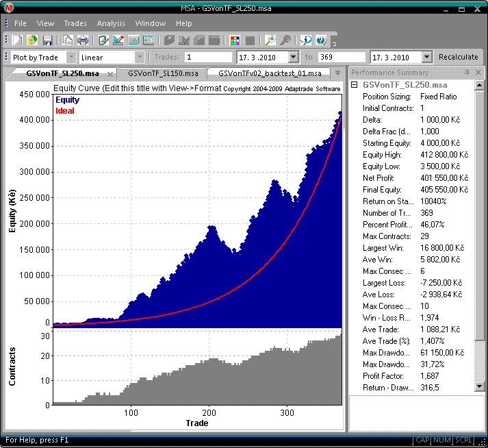Click the Help question mark icon
Screen dimensions: 488x448
(320, 40)
